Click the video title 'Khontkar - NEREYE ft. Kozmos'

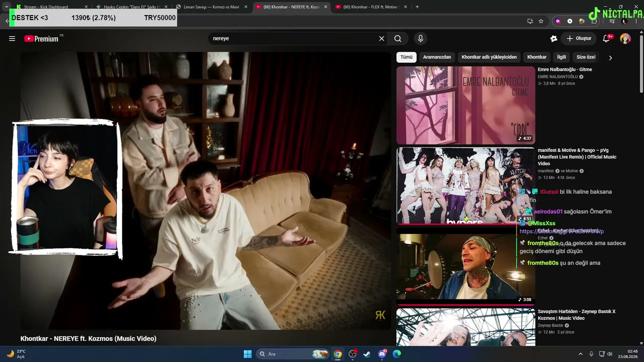(89, 339)
